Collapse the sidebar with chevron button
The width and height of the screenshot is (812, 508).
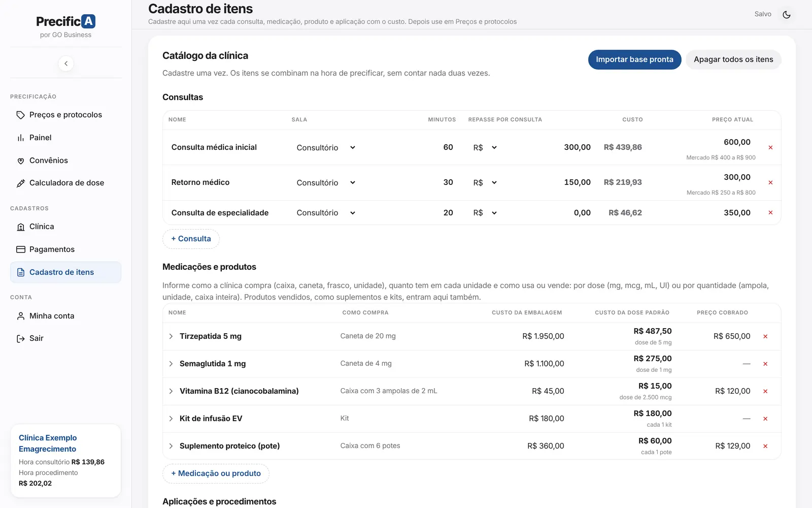pos(66,63)
